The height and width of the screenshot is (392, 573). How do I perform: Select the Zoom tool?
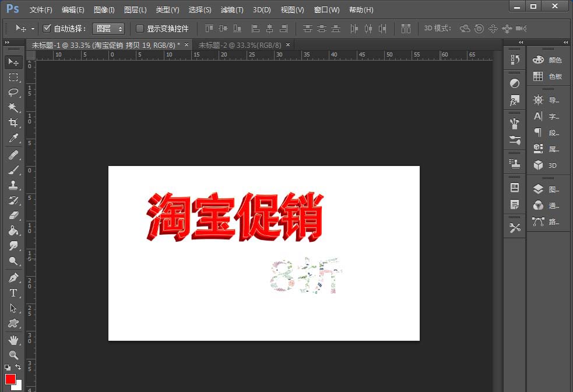click(x=13, y=355)
